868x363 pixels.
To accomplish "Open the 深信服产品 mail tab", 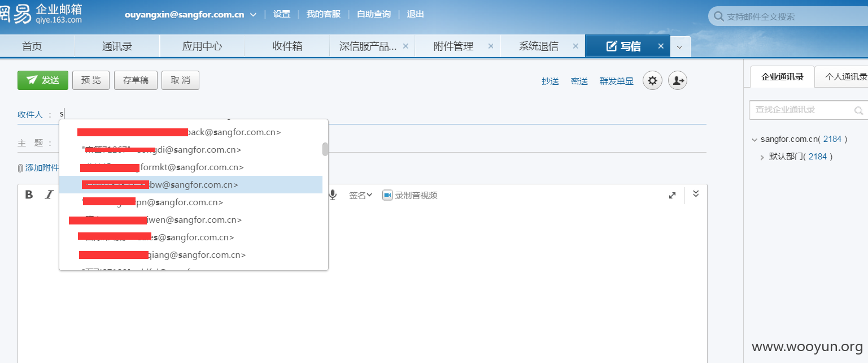I will (368, 46).
